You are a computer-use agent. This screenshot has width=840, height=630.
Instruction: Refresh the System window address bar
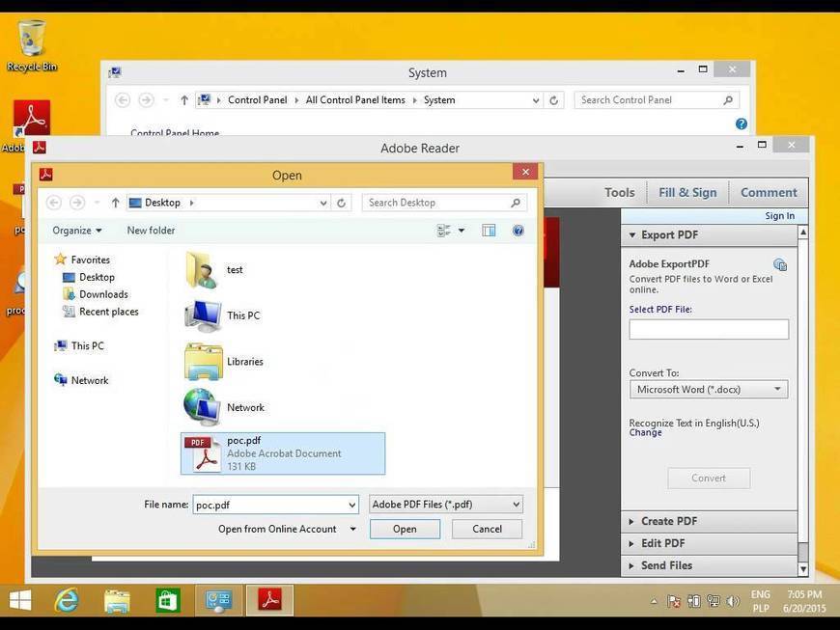point(554,100)
